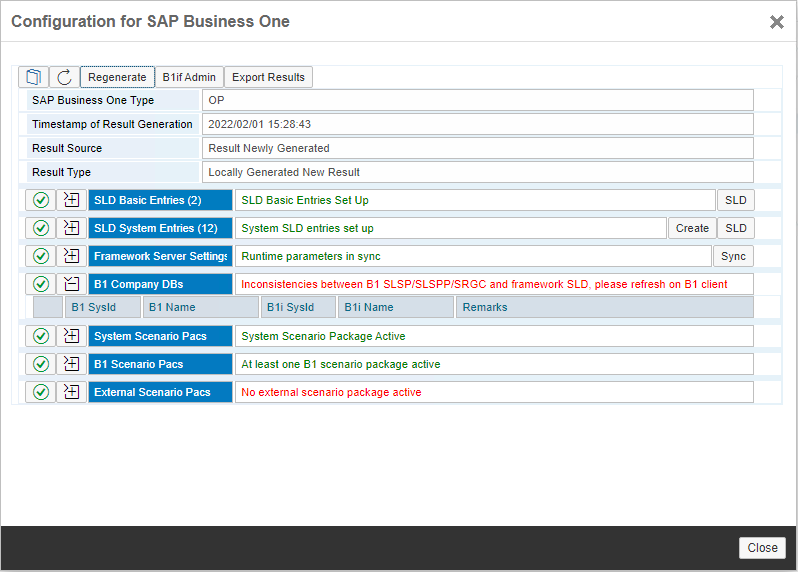The image size is (798, 572).
Task: Click B1i Name column header
Action: [x=396, y=307]
